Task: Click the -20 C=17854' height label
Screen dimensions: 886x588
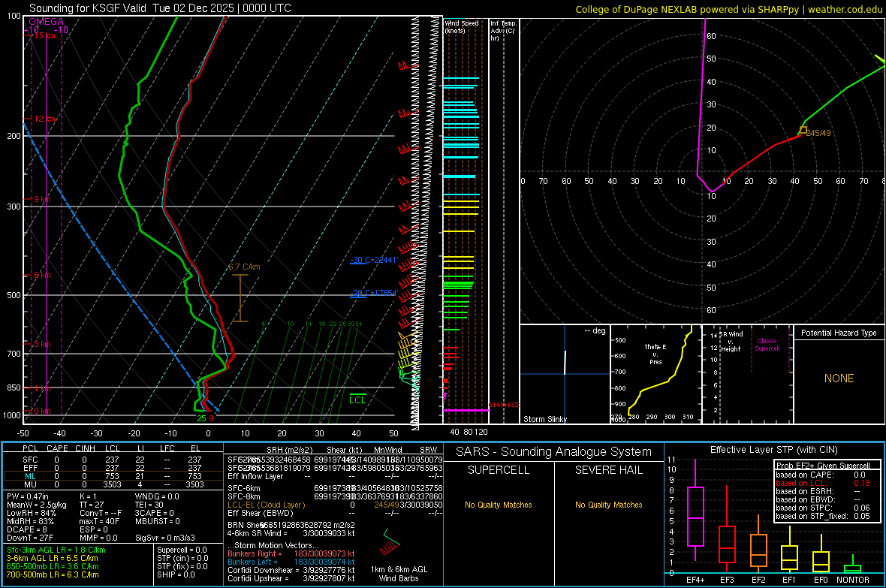Action: click(x=374, y=293)
